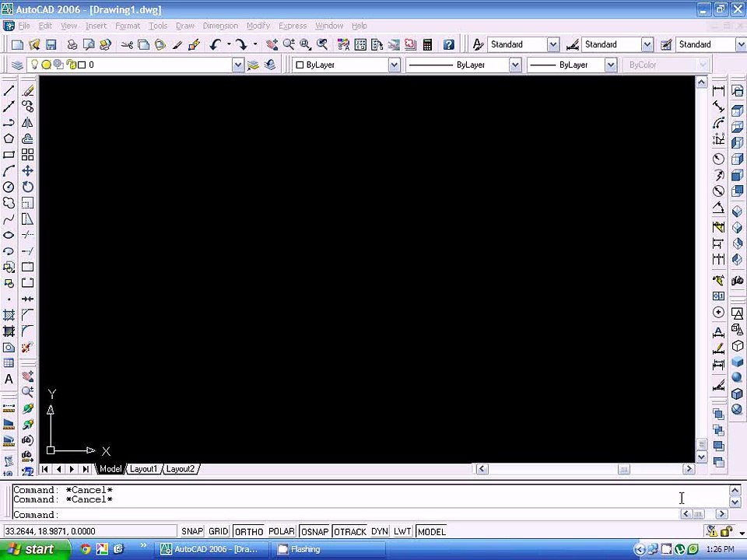
Task: Open the ByLayer lineweight dropdown
Action: click(x=611, y=65)
